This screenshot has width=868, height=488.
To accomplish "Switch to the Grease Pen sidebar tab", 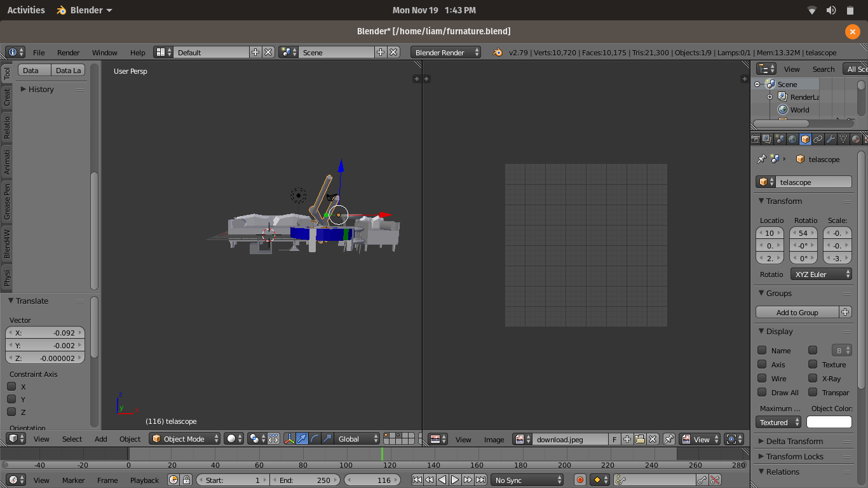I will tap(7, 201).
